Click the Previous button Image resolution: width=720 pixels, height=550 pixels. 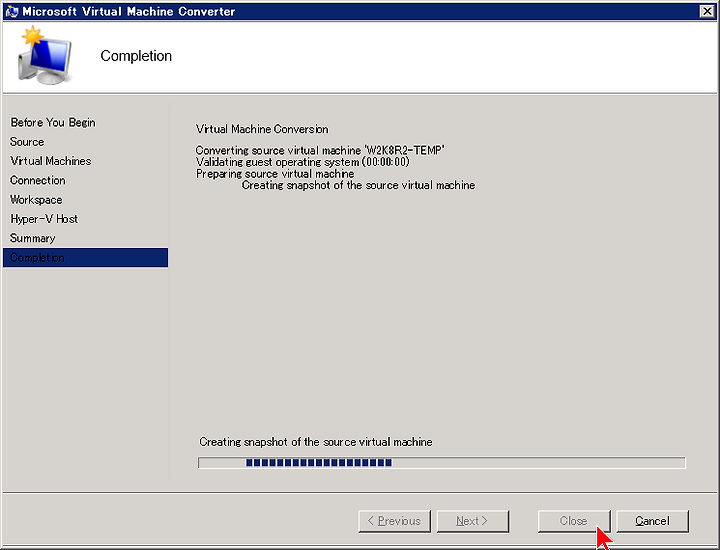(x=394, y=521)
